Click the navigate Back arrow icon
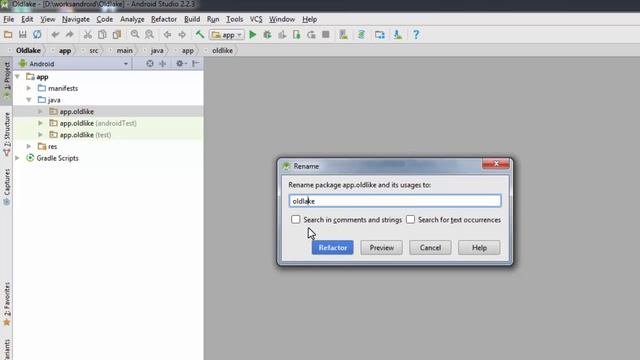This screenshot has height=360, width=640. pos(167,35)
